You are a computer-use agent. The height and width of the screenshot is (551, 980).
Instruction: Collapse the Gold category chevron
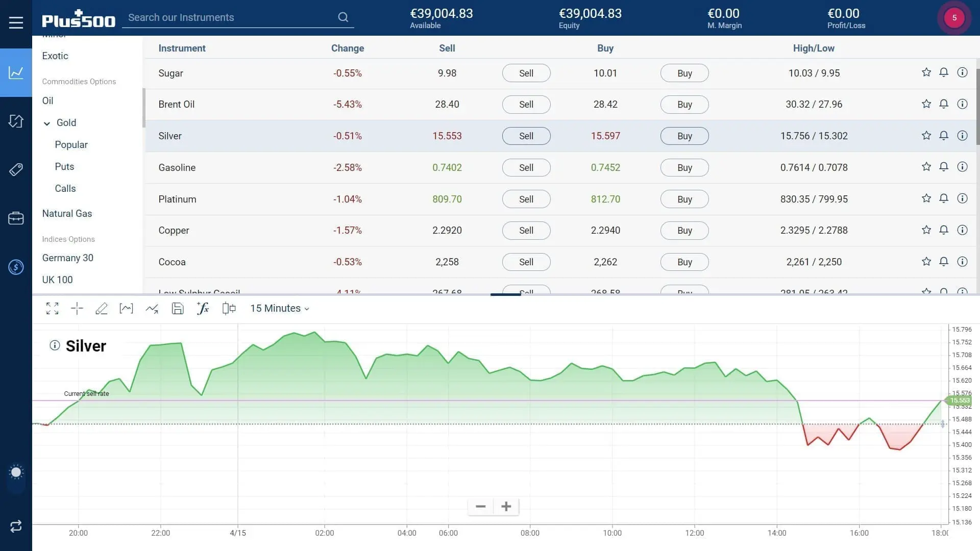pos(46,123)
